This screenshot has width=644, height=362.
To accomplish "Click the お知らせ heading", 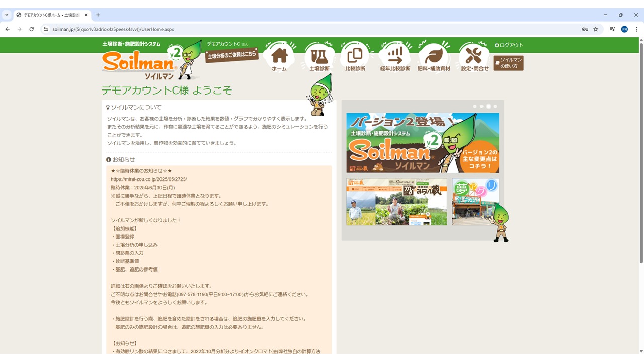I will [121, 160].
